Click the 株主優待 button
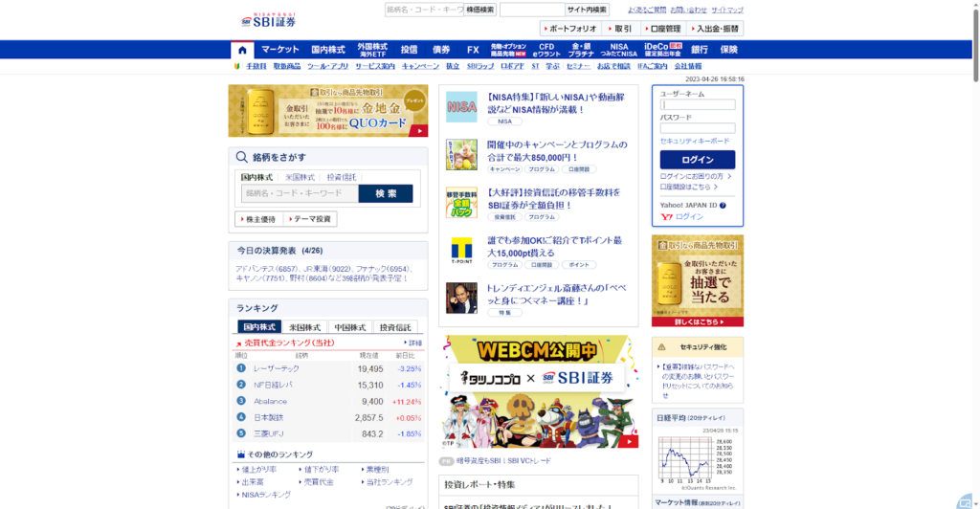Image resolution: width=980 pixels, height=509 pixels. pyautogui.click(x=259, y=219)
